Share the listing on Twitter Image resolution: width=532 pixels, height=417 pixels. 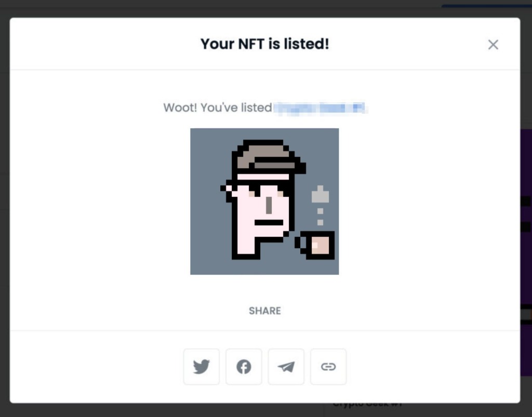pos(202,367)
